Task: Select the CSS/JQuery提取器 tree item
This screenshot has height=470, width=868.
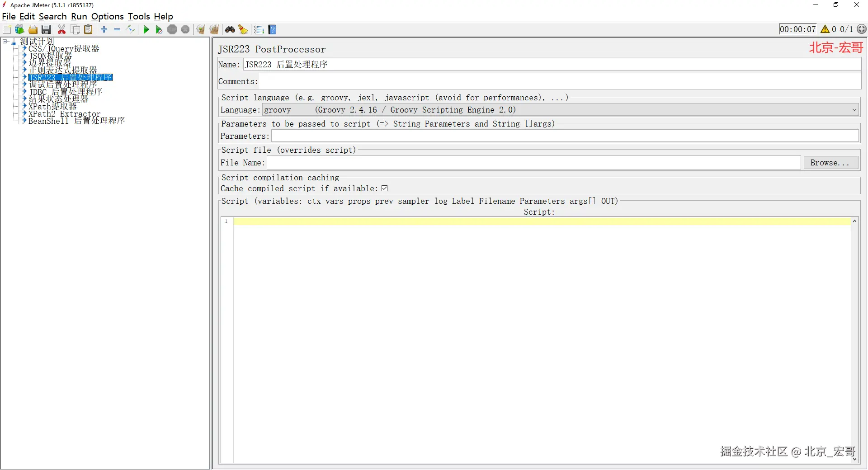Action: tap(64, 49)
